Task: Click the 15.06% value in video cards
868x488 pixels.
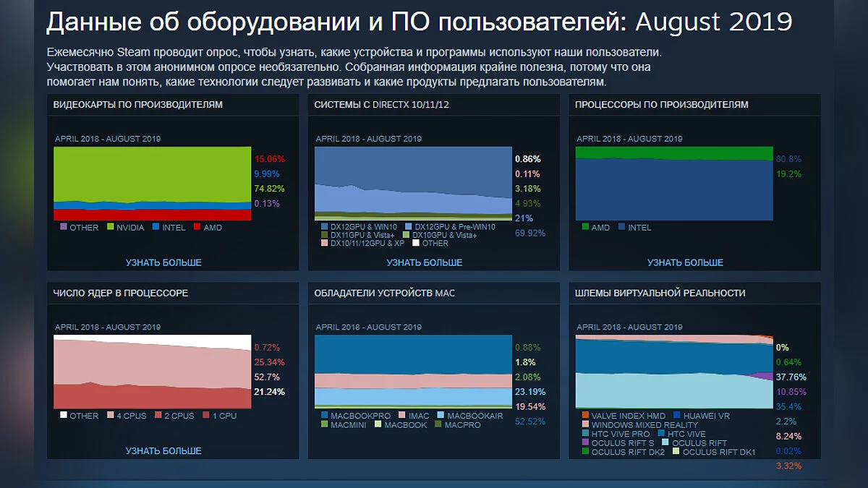Action: coord(269,158)
